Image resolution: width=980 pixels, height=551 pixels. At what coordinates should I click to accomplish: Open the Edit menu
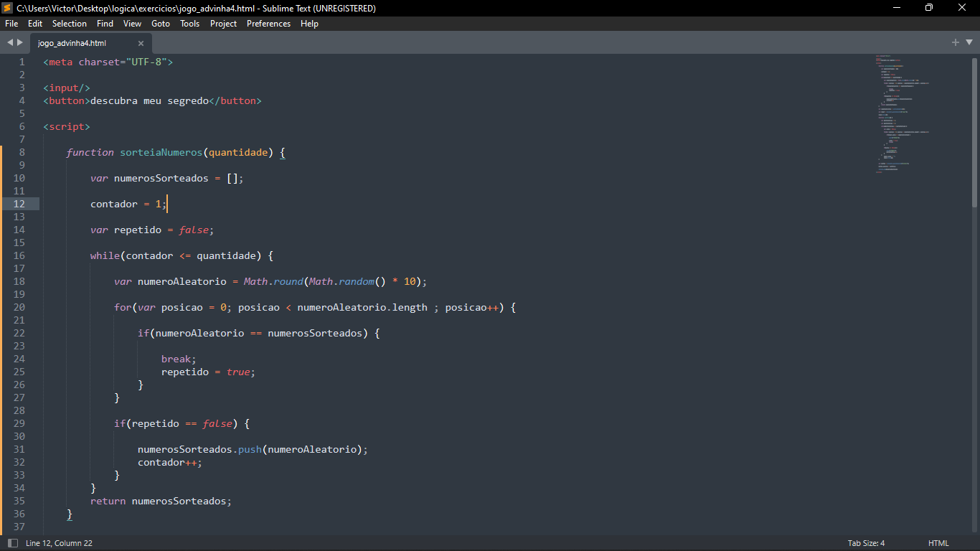point(35,24)
